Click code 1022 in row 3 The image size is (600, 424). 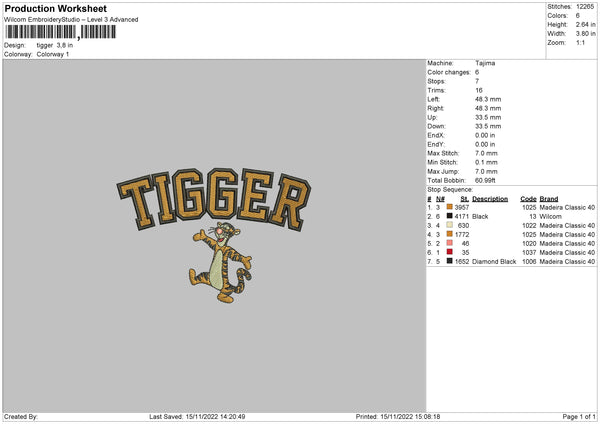[529, 225]
